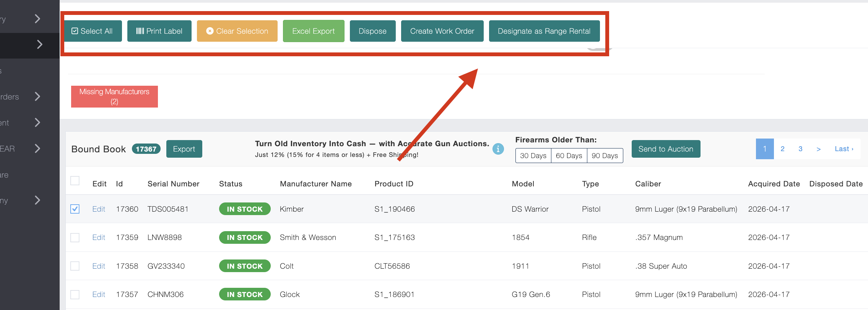The image size is (868, 310).
Task: Tick the checkbox for row 17358
Action: tap(75, 266)
